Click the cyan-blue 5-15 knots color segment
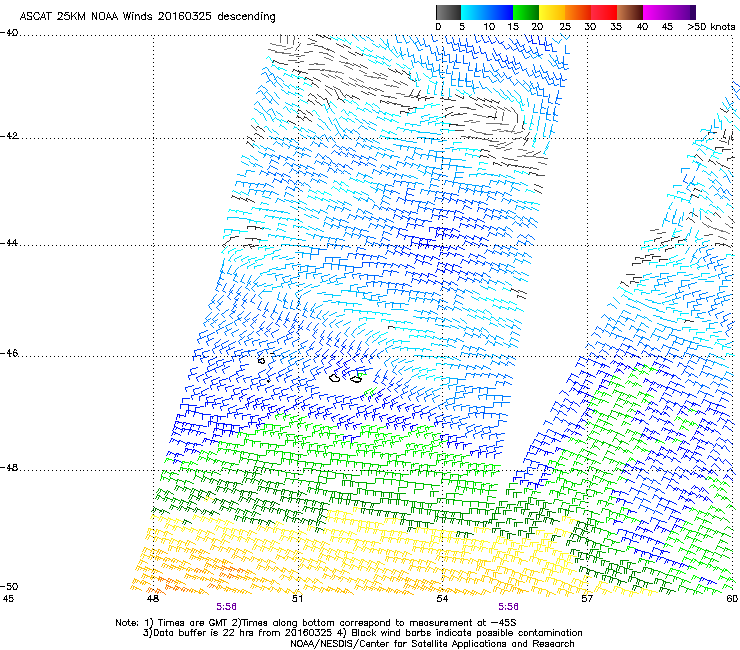Image resolution: width=740 pixels, height=650 pixels. [487, 12]
